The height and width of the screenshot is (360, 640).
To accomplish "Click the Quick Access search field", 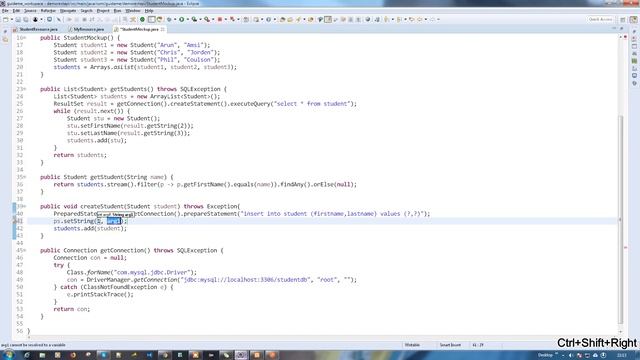I will [600, 19].
